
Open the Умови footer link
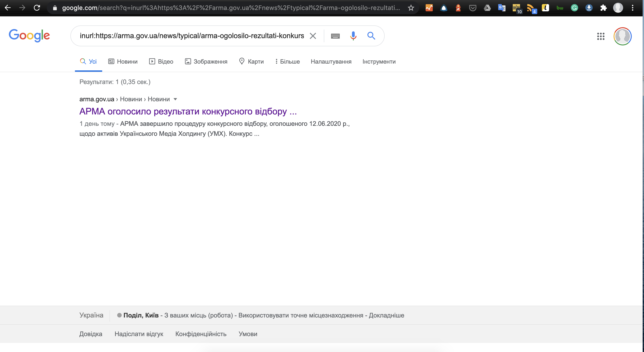(x=248, y=334)
